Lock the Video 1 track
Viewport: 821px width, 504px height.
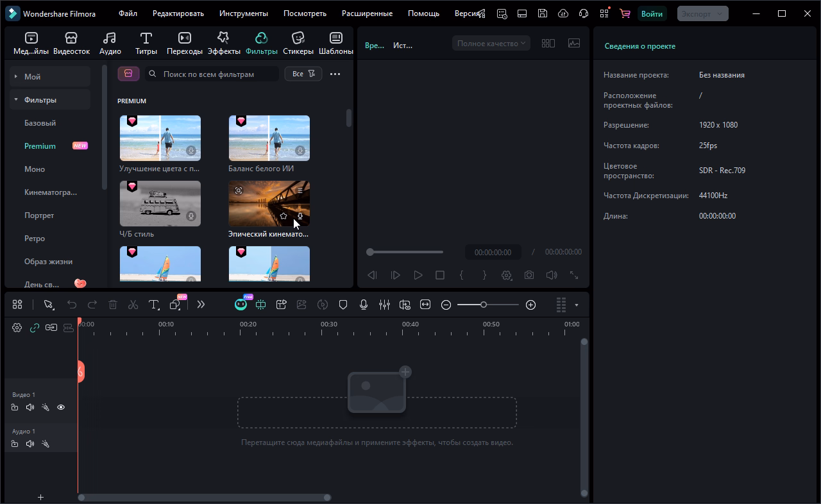15,407
